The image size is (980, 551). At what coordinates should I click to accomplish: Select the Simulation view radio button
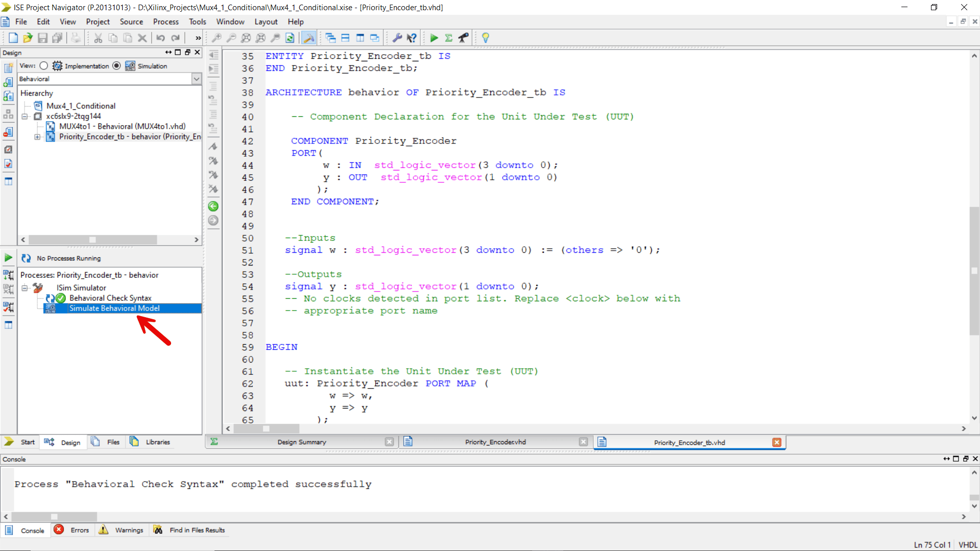click(x=116, y=65)
